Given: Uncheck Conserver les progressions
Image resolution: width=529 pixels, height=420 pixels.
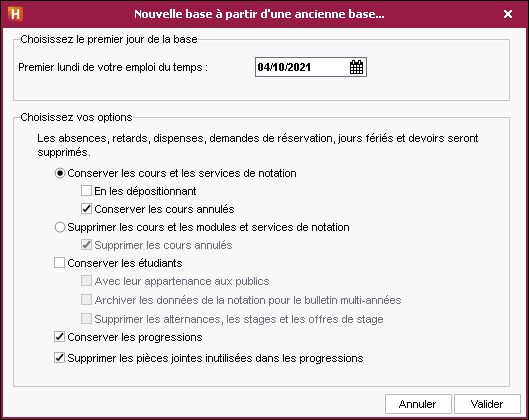Looking at the screenshot, I should coord(59,336).
